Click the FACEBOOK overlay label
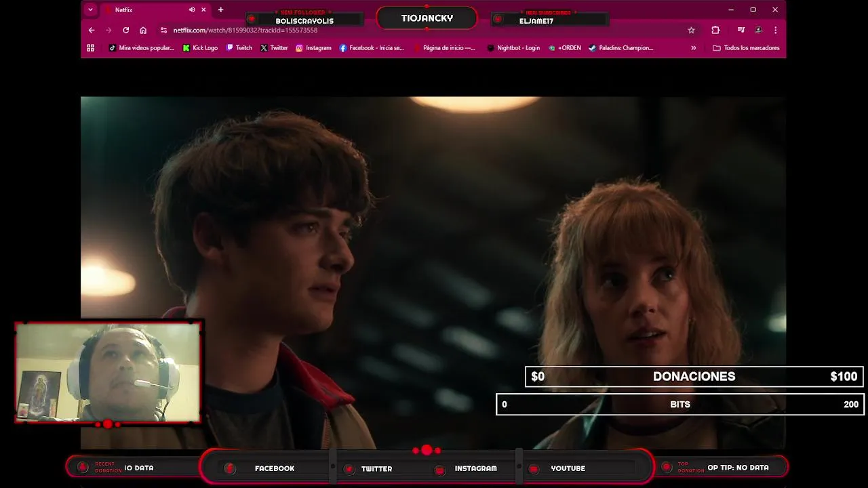The height and width of the screenshot is (488, 868). (x=274, y=468)
